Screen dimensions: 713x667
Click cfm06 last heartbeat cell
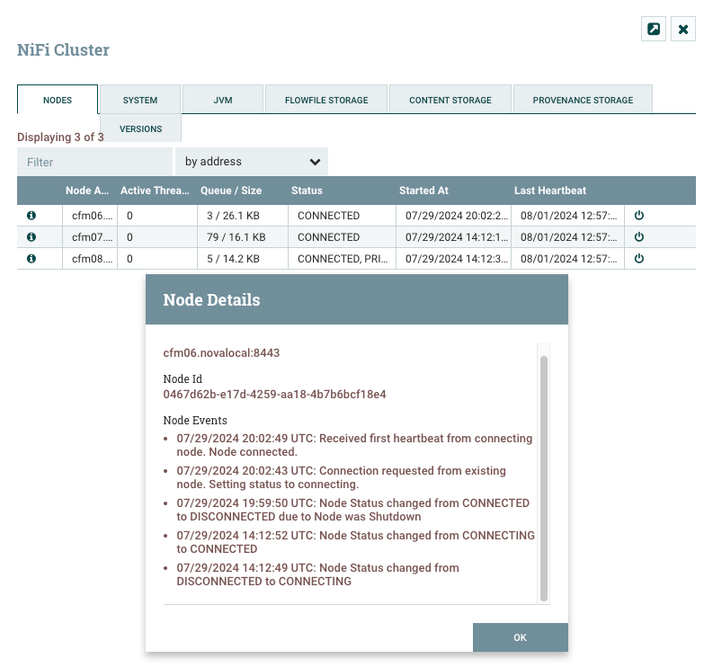(x=568, y=216)
